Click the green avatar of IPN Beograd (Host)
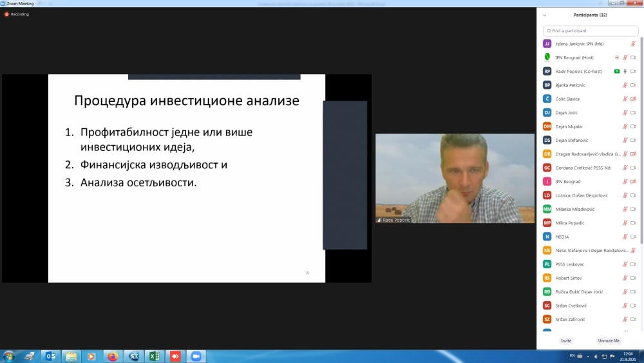Viewport: 644px width, 363px height. (547, 57)
